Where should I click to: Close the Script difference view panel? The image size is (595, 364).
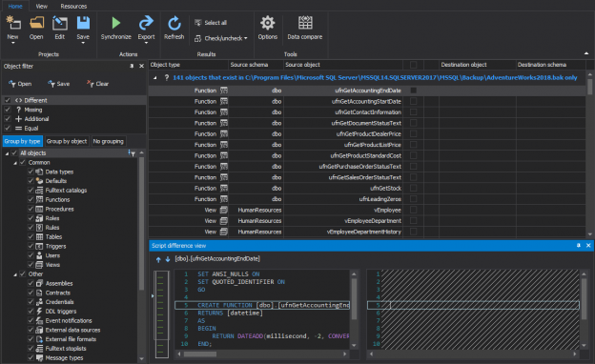point(588,245)
